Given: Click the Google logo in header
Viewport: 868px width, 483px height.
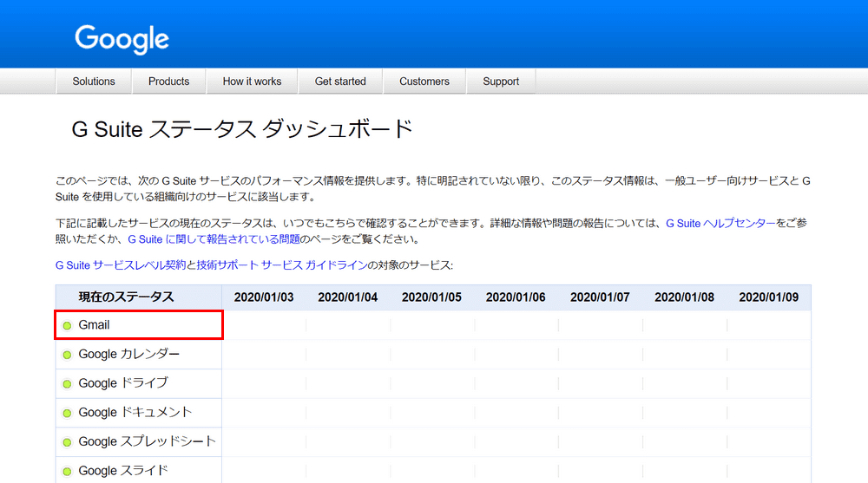Looking at the screenshot, I should (122, 39).
